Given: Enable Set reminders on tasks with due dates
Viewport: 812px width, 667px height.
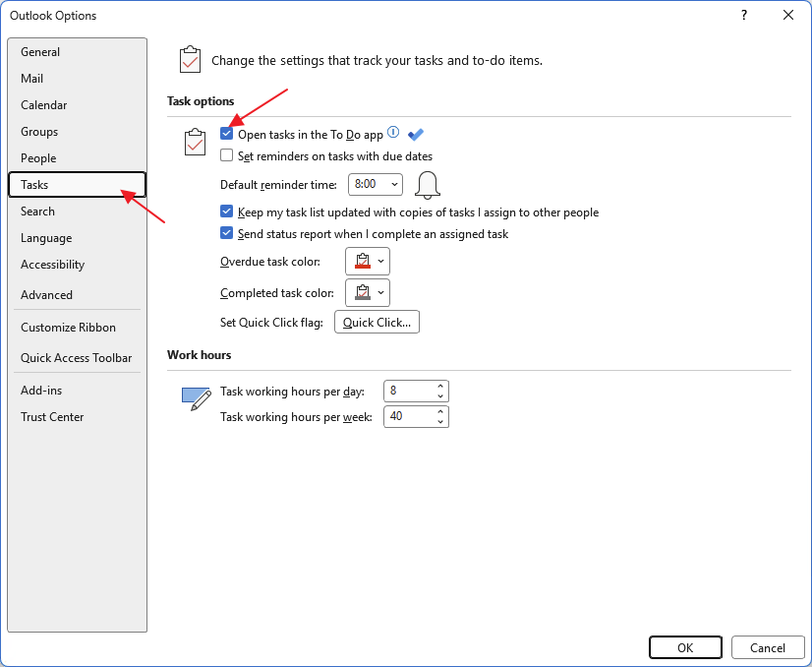Looking at the screenshot, I should (227, 155).
